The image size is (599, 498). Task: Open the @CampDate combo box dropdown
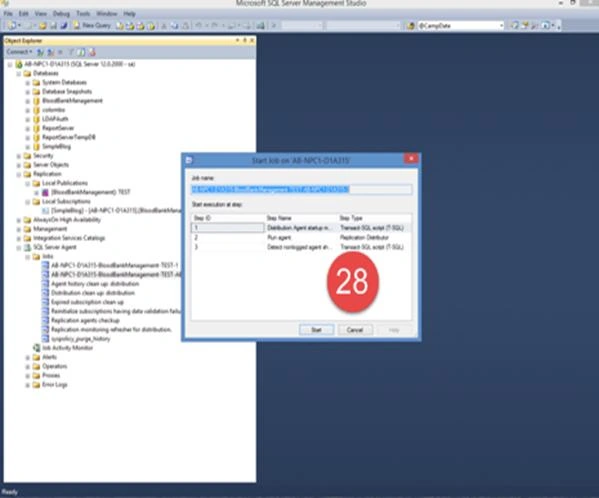point(501,26)
